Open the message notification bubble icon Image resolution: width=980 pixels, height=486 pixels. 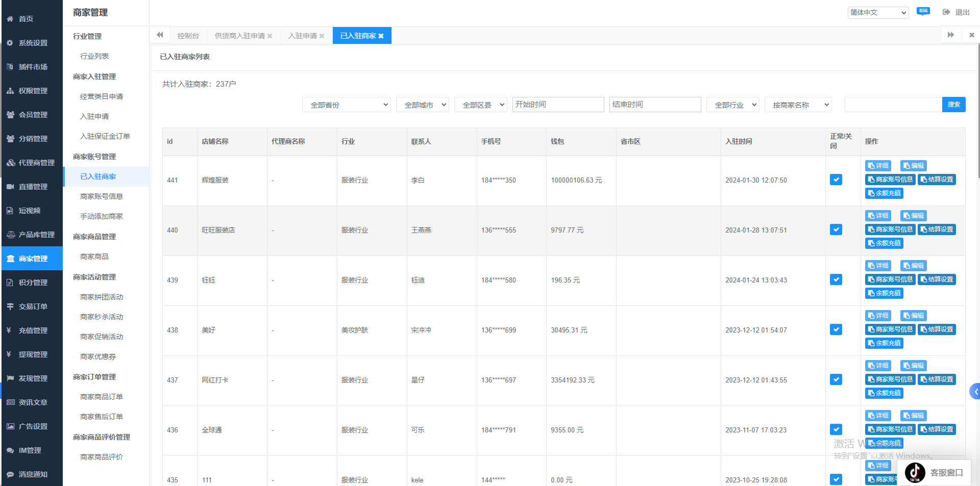923,12
